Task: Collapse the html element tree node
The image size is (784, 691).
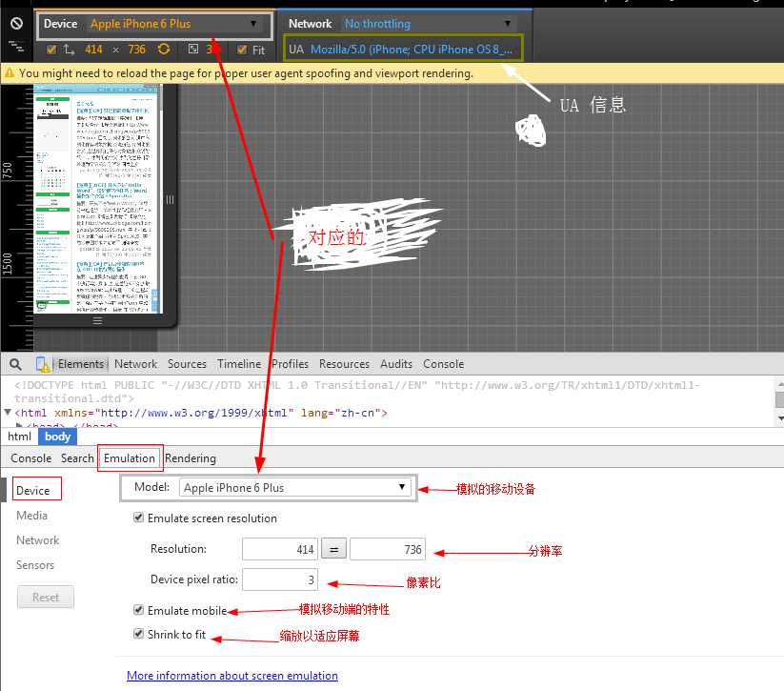Action: (8, 413)
